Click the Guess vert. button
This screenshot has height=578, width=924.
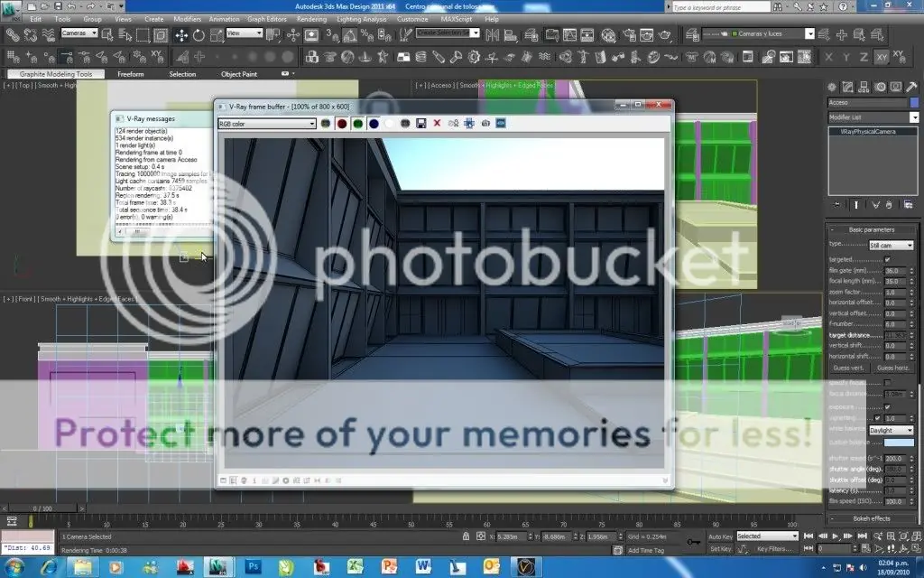pyautogui.click(x=848, y=368)
